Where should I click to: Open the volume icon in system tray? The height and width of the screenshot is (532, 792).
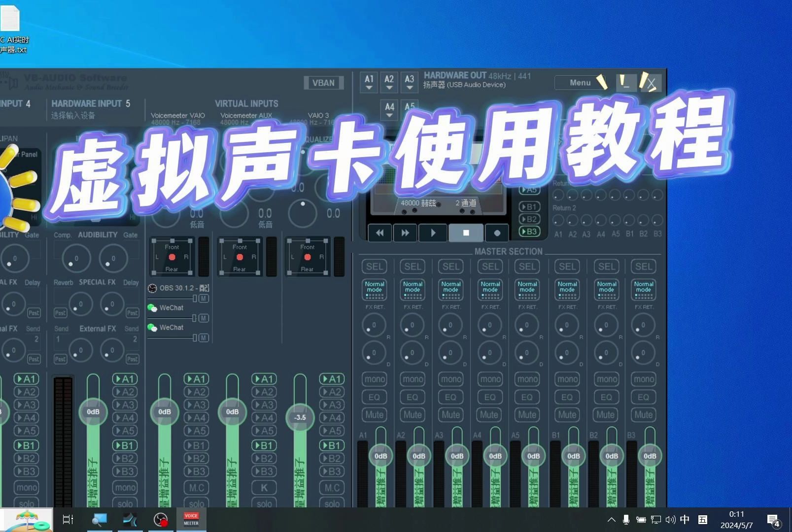pos(670,520)
